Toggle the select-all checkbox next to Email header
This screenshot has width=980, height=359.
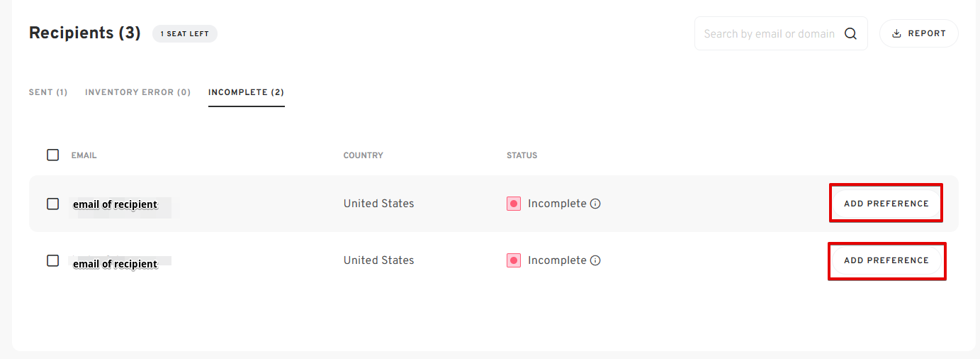[53, 155]
